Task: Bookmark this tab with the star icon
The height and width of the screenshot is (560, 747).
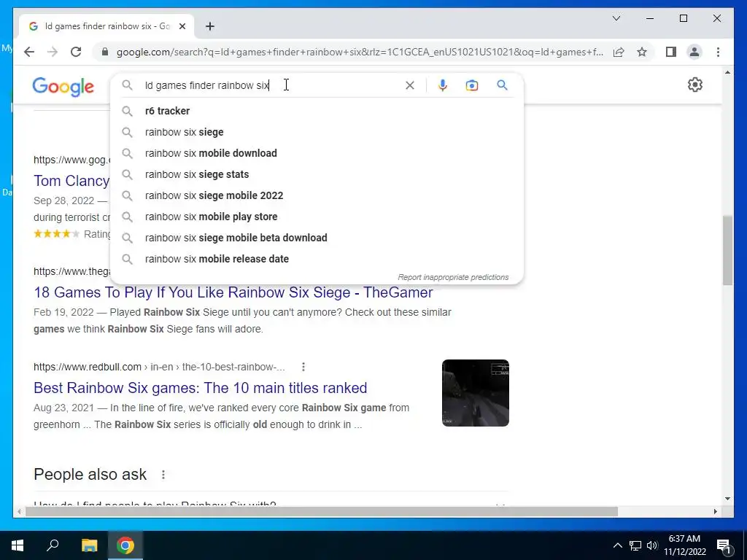Action: (x=642, y=52)
